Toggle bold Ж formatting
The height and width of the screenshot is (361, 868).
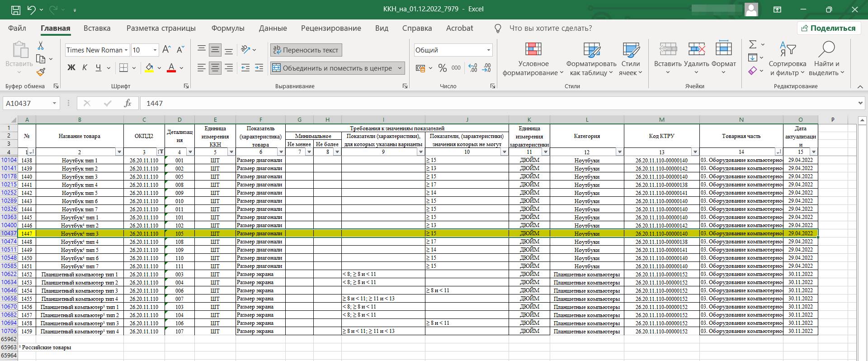71,68
